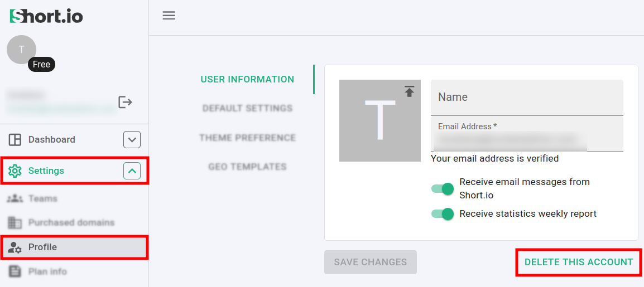
Task: Click the Dashboard layout icon
Action: click(x=15, y=139)
